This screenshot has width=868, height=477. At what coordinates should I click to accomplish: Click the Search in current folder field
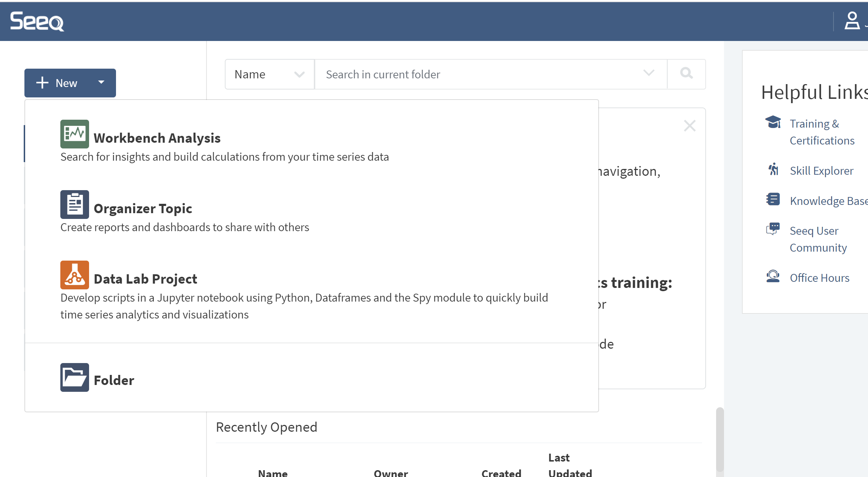click(x=481, y=74)
